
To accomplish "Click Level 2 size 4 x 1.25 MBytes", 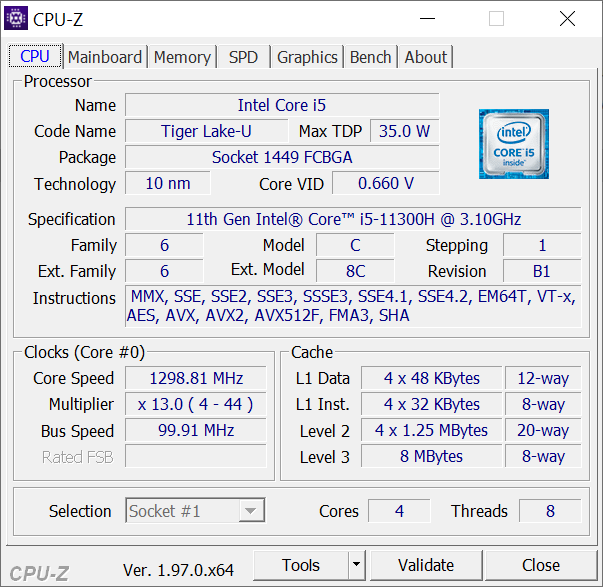I will pyautogui.click(x=431, y=430).
